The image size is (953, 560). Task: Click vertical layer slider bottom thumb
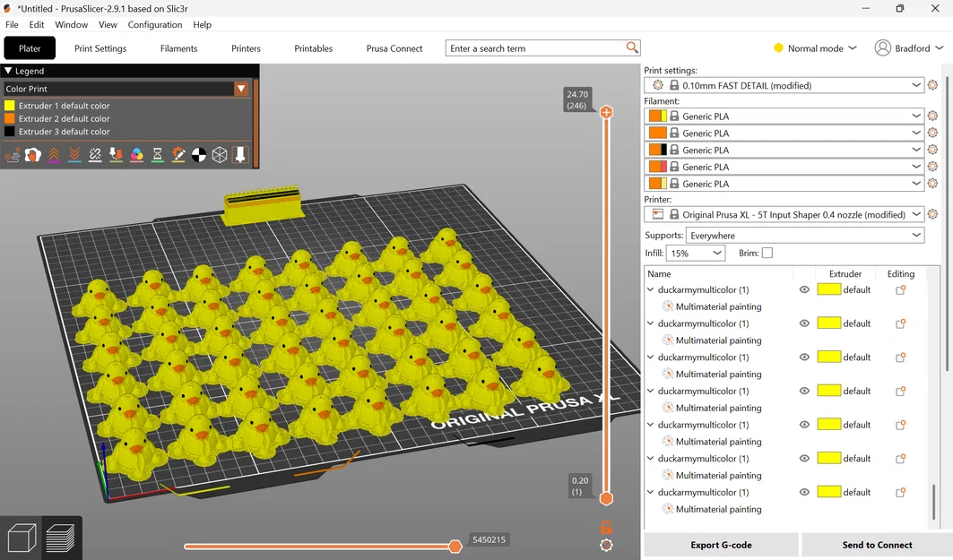point(606,499)
